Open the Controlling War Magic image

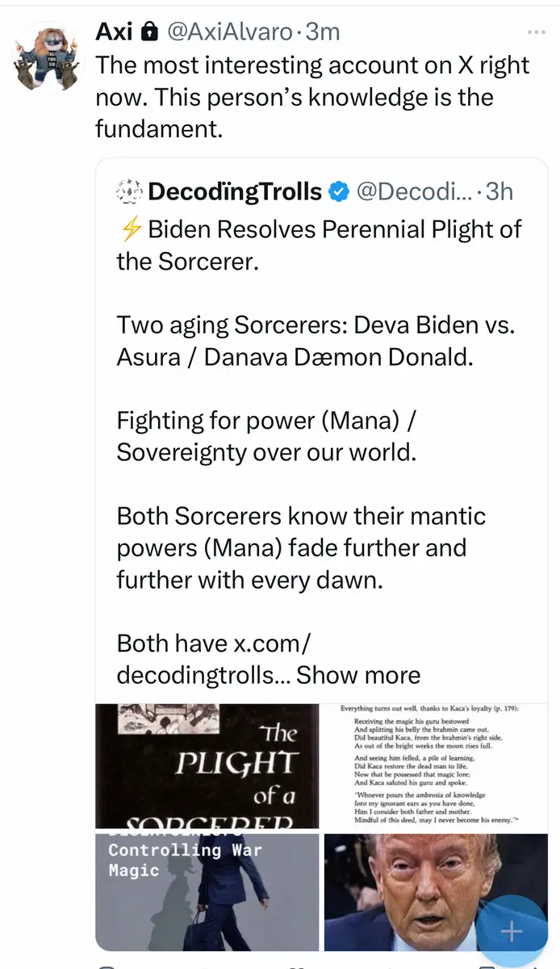tap(207, 891)
